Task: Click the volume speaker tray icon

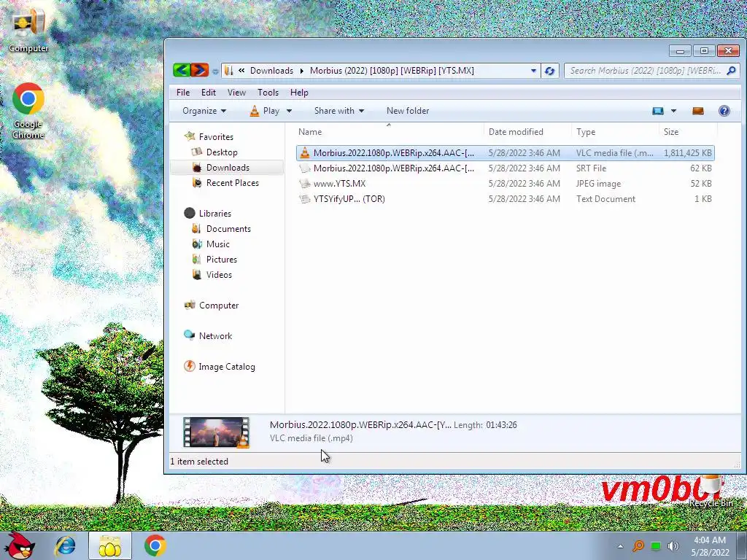Action: [x=673, y=546]
